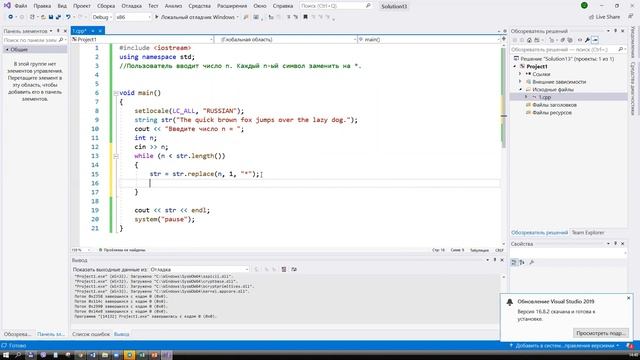Click the Live Share button
The height and width of the screenshot is (360, 640).
pos(604,17)
